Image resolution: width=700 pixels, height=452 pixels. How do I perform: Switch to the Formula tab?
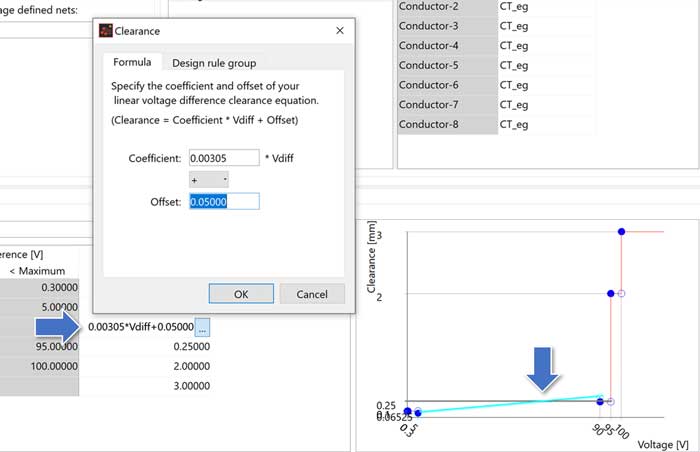tap(132, 62)
